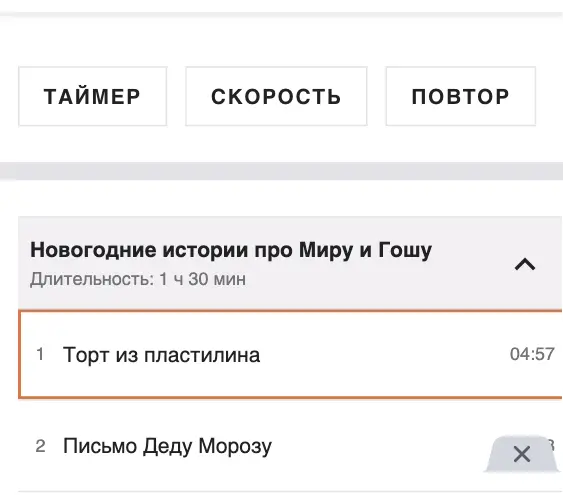Viewport: 563px width, 495px height.
Task: Select the track number 1 label
Action: coord(40,354)
